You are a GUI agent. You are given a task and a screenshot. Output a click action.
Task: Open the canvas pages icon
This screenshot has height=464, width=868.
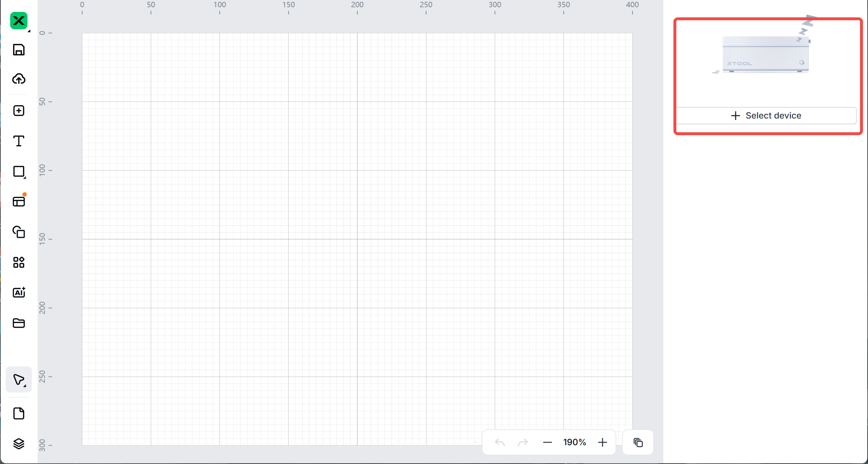click(x=19, y=413)
